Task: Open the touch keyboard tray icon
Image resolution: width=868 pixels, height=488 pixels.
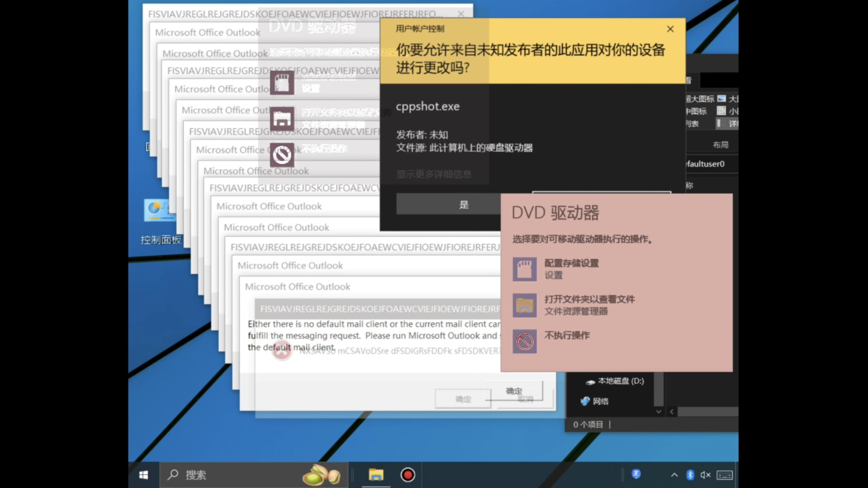Action: tap(724, 475)
